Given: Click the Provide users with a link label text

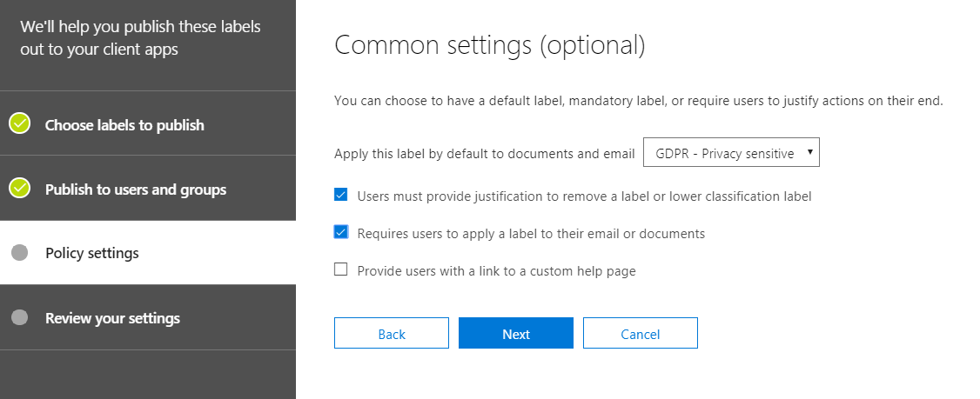Looking at the screenshot, I should (496, 270).
